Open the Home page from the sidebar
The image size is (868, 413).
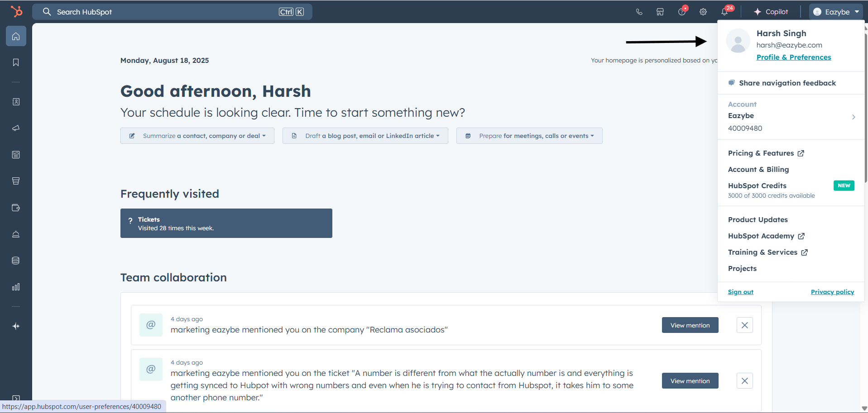[x=16, y=36]
